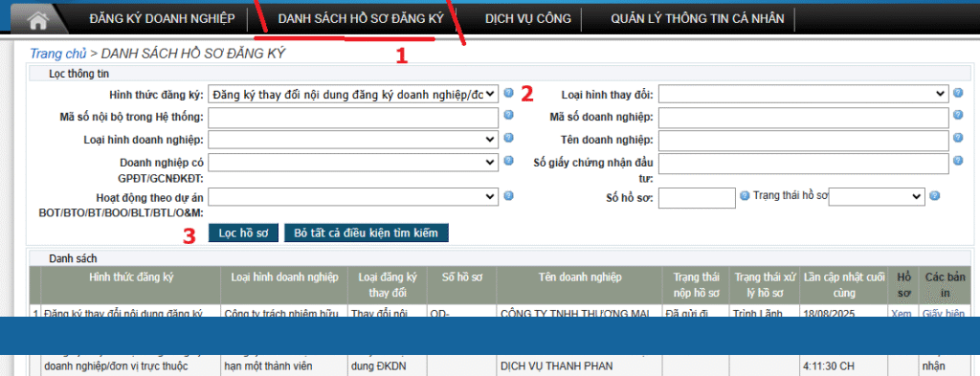Click help icon beside Hình thức đăng ký
980x376 pixels.
509,93
